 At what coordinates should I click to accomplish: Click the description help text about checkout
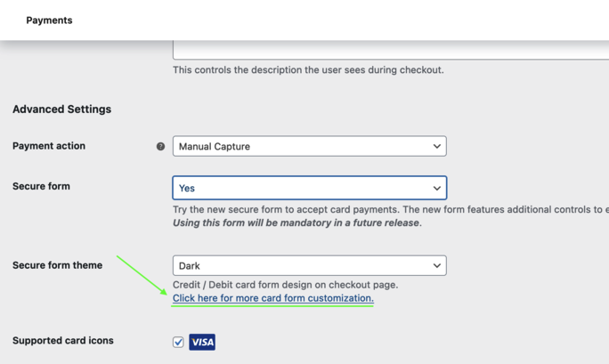308,70
